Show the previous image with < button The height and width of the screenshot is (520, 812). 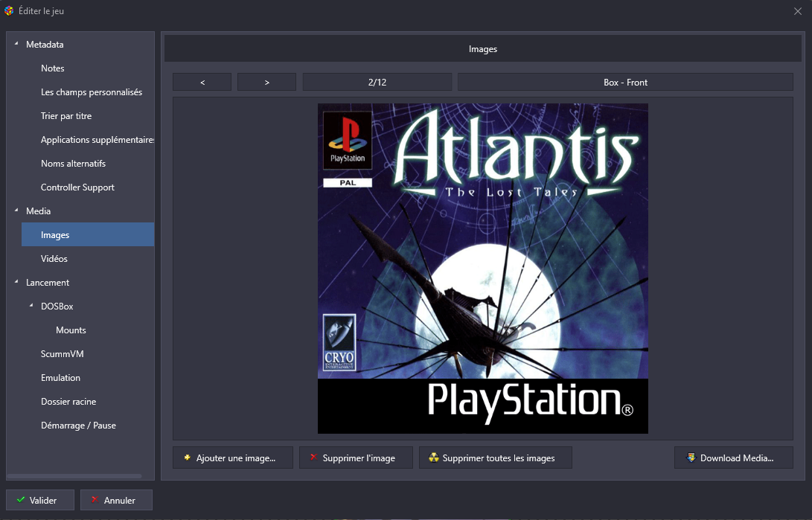(202, 83)
